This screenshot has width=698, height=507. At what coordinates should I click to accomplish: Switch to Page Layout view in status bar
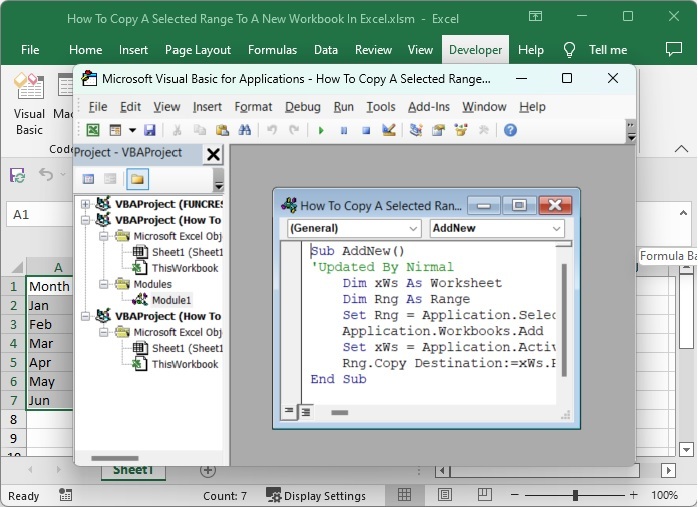(x=445, y=495)
